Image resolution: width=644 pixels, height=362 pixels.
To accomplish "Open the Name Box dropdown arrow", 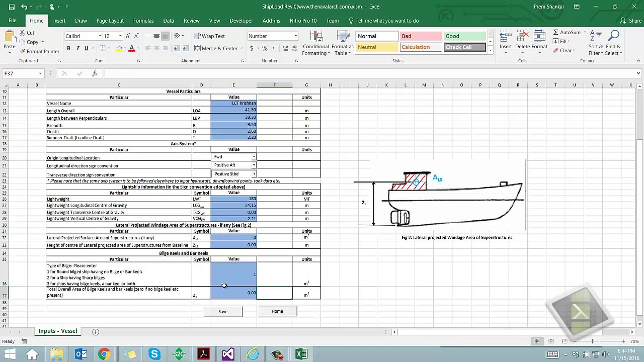I will click(40, 73).
